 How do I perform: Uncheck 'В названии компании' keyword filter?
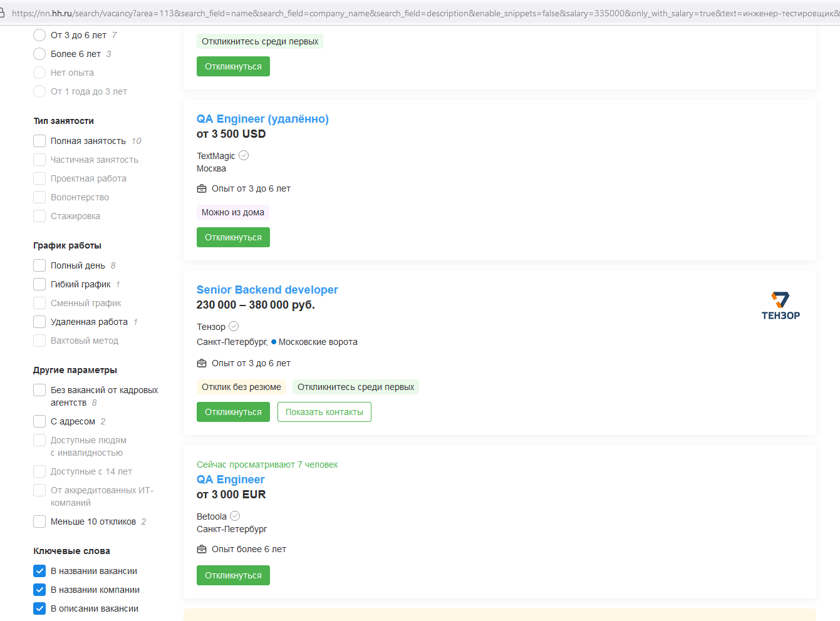pos(39,590)
